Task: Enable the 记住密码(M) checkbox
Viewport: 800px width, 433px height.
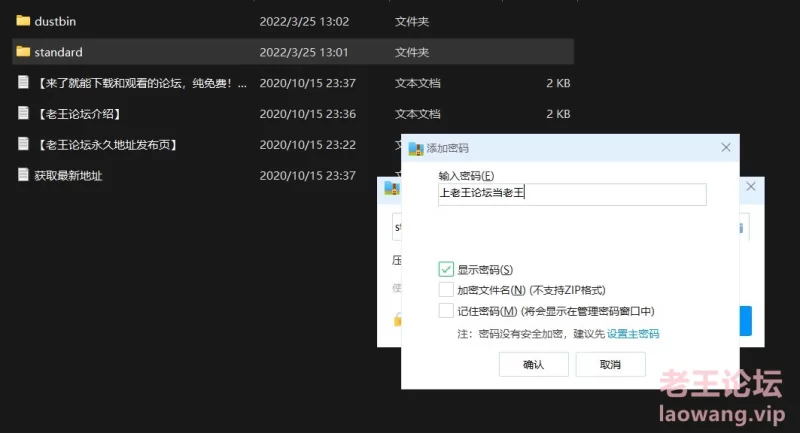Action: pos(446,311)
